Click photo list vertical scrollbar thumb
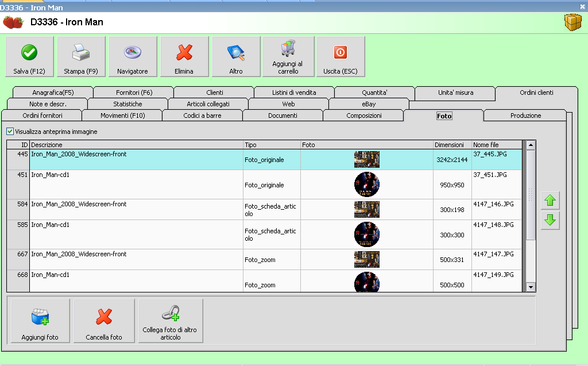The height and width of the screenshot is (366, 588). pyautogui.click(x=531, y=194)
